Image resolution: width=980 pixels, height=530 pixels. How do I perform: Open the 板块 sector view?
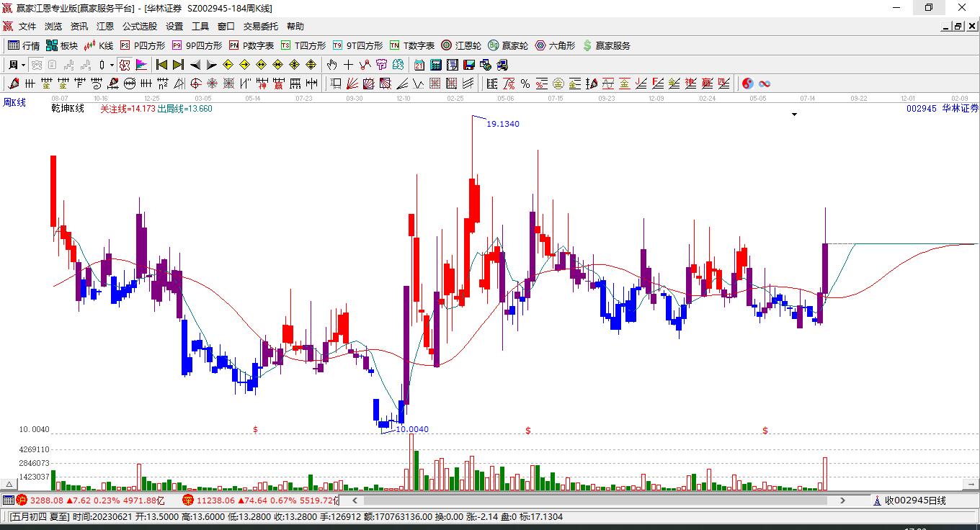[x=62, y=45]
